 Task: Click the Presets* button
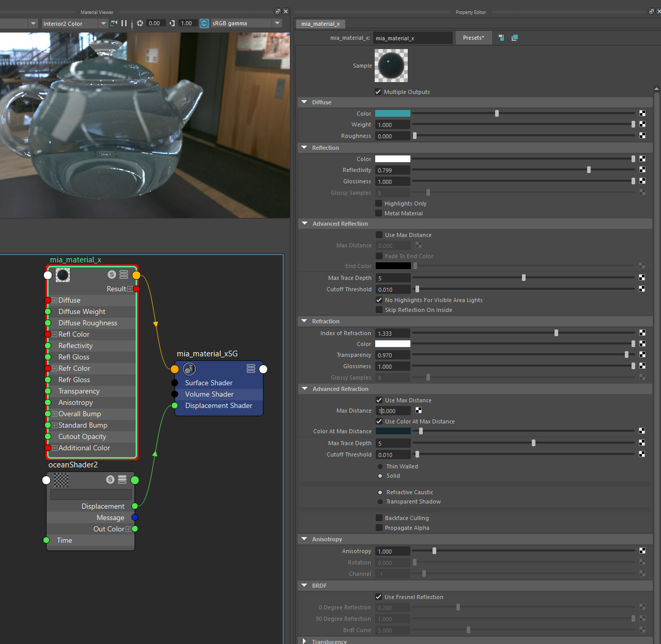click(x=473, y=38)
